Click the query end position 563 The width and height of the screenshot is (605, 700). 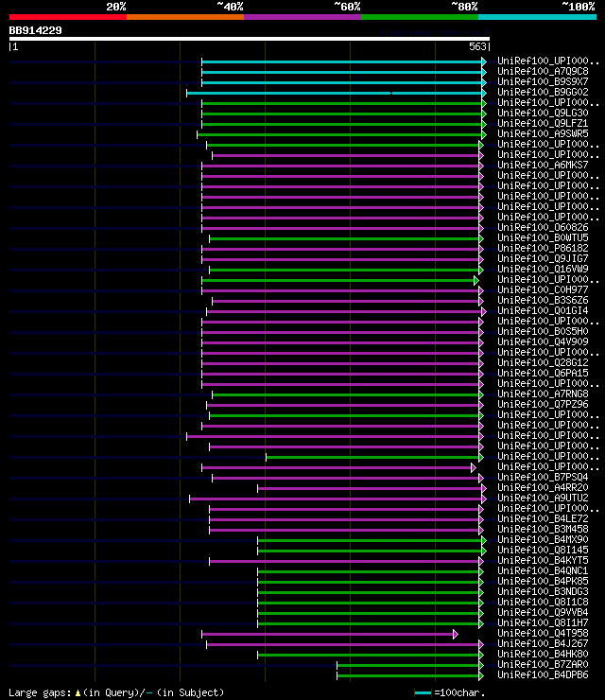(x=477, y=46)
